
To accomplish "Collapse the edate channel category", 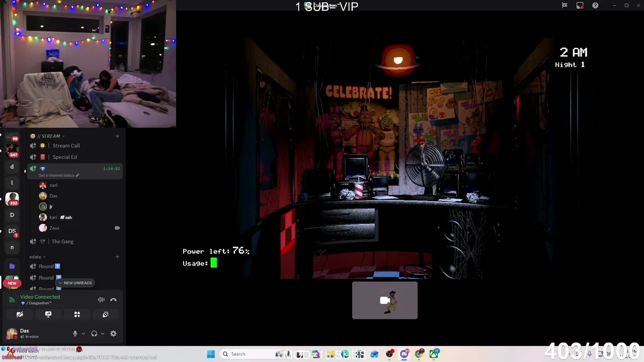I will point(37,257).
